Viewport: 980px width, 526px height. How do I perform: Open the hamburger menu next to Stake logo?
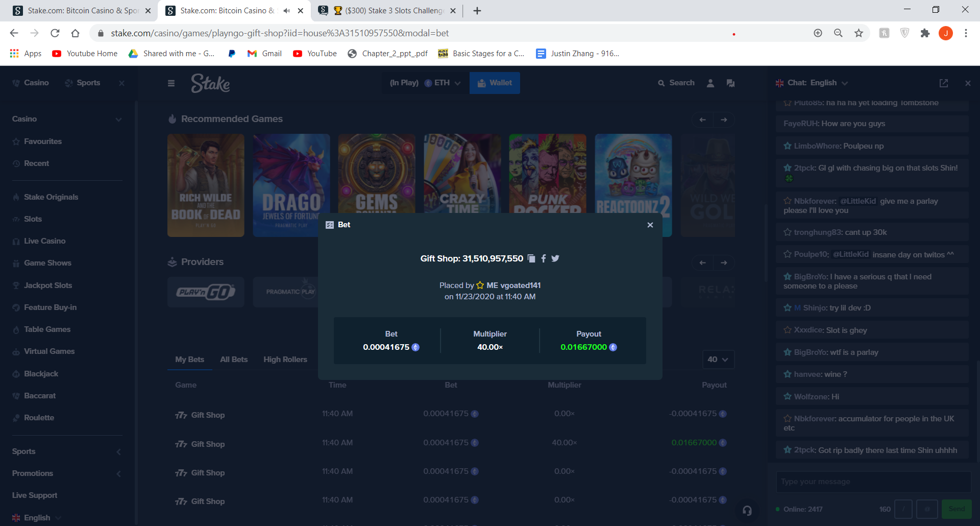(x=171, y=83)
